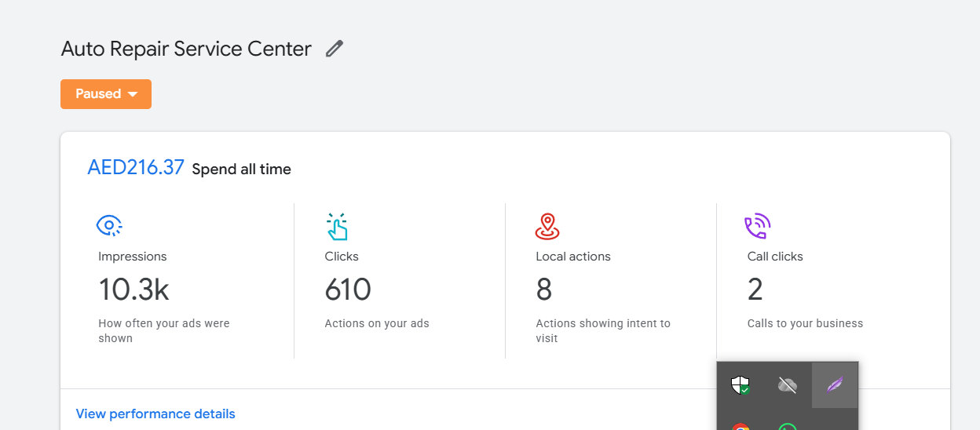Screen dimensions: 980x430
Task: Open View performance details link
Action: (155, 414)
